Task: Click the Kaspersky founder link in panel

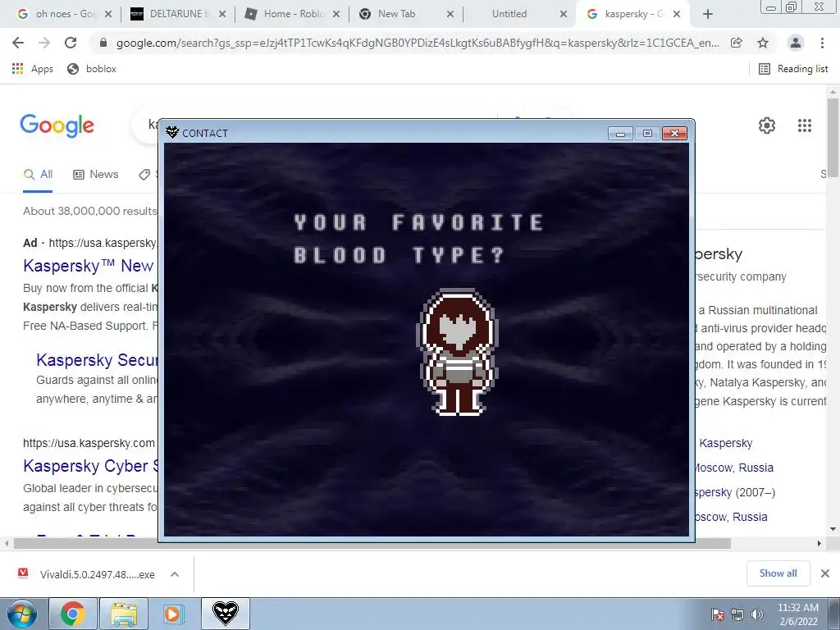Action: point(726,443)
